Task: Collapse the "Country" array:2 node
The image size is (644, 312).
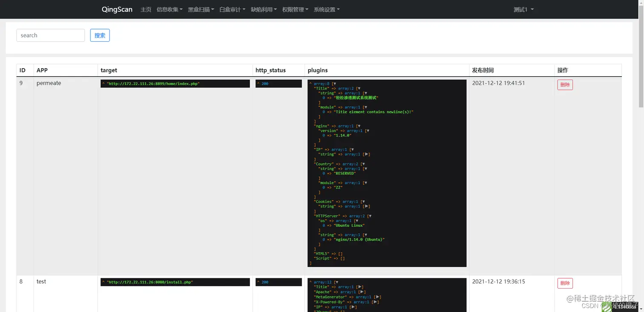Action: 363,164
